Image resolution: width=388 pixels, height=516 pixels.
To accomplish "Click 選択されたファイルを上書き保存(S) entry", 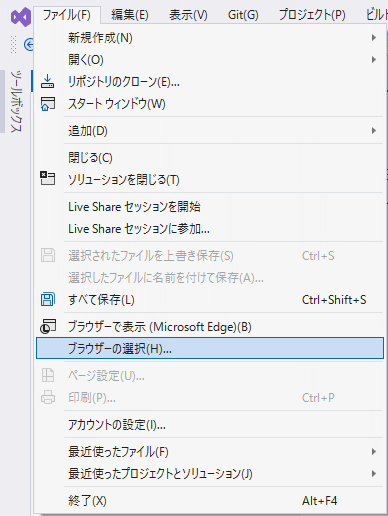I will click(x=210, y=256).
